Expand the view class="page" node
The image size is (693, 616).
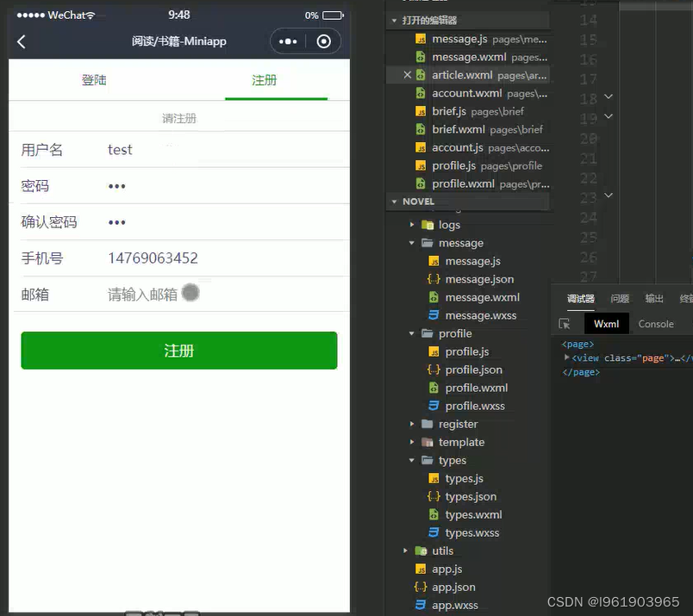(x=566, y=358)
